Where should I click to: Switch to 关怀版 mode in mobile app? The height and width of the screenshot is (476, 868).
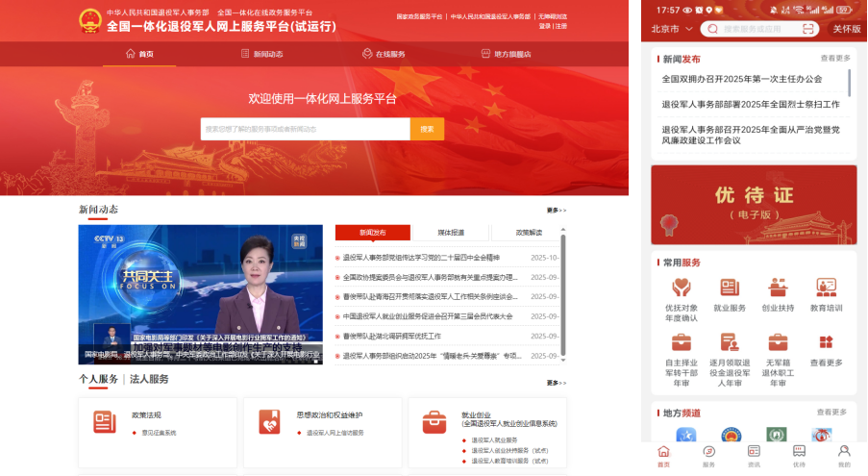point(847,29)
